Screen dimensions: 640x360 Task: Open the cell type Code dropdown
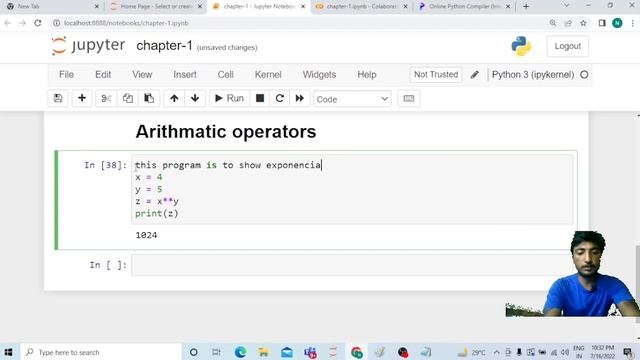point(352,99)
